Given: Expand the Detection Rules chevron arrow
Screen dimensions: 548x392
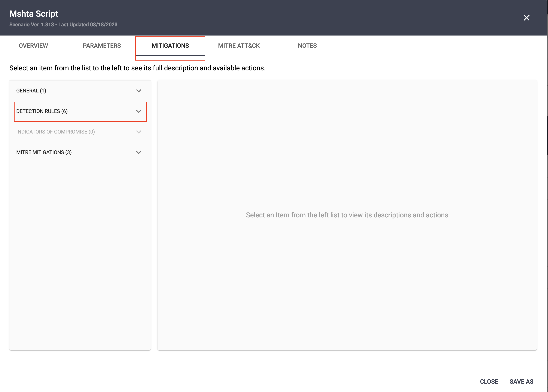Looking at the screenshot, I should (x=138, y=111).
